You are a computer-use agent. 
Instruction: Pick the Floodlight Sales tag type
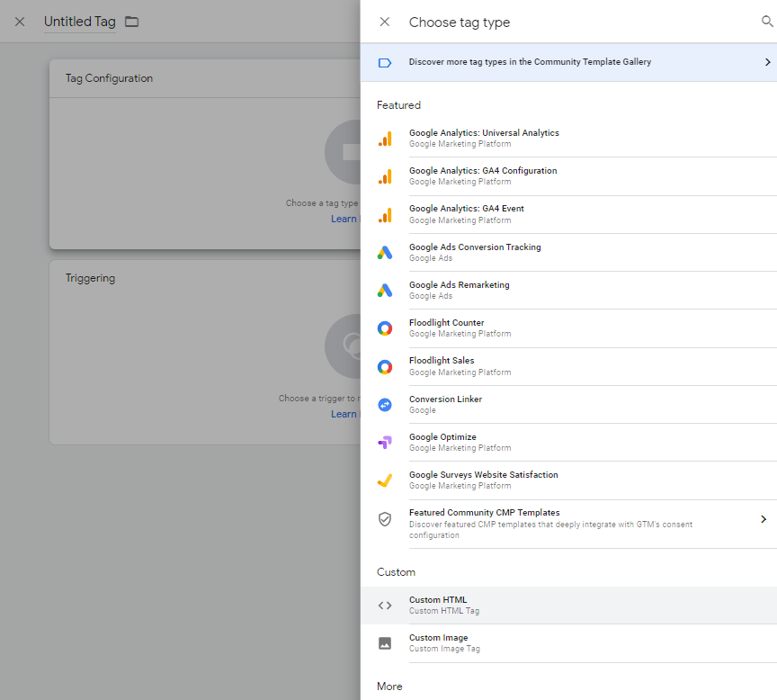pos(569,367)
